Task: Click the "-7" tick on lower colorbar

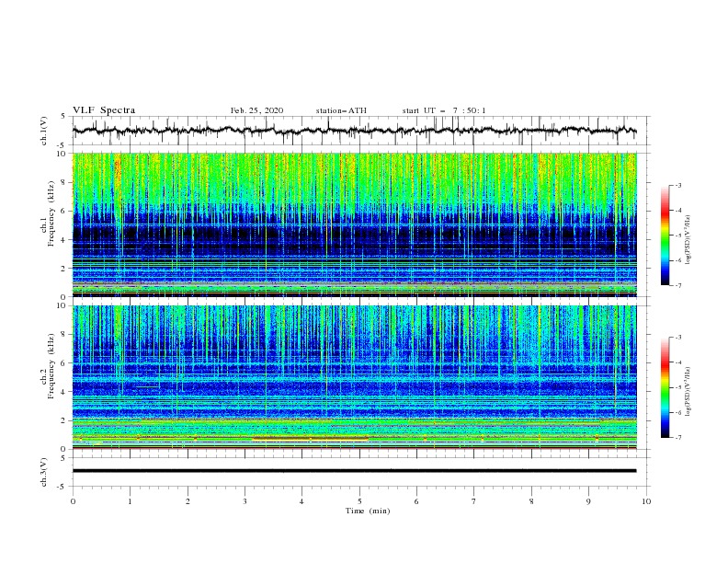Action: (677, 438)
